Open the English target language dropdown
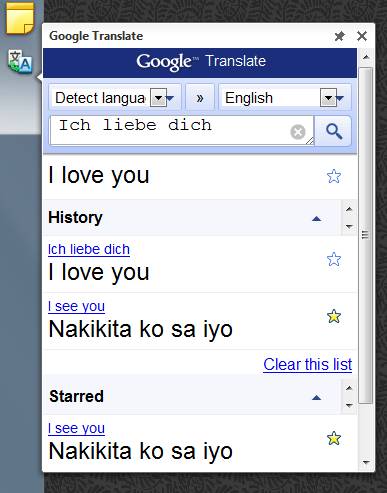The image size is (387, 493). click(x=328, y=98)
